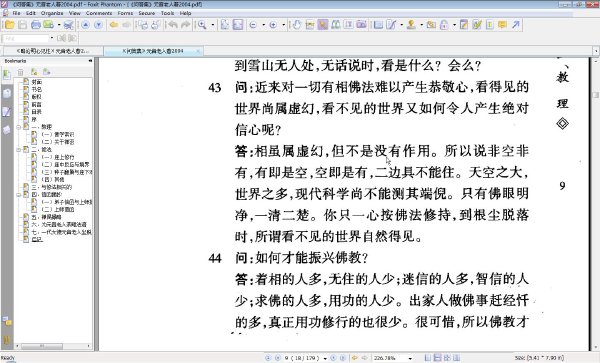Select Continuous page layout icon in status bar

pos(437,358)
